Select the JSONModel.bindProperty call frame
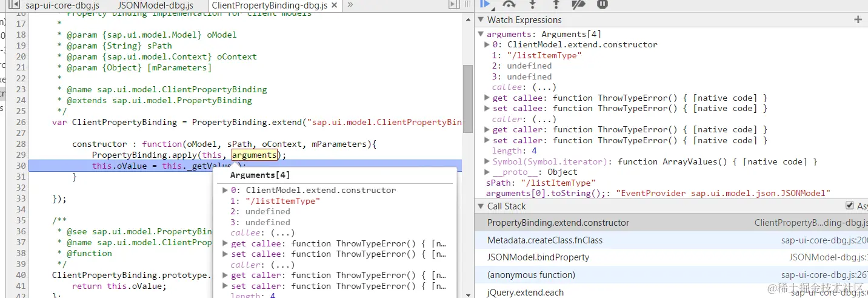Screen dimensions: 868x298 pos(672,257)
